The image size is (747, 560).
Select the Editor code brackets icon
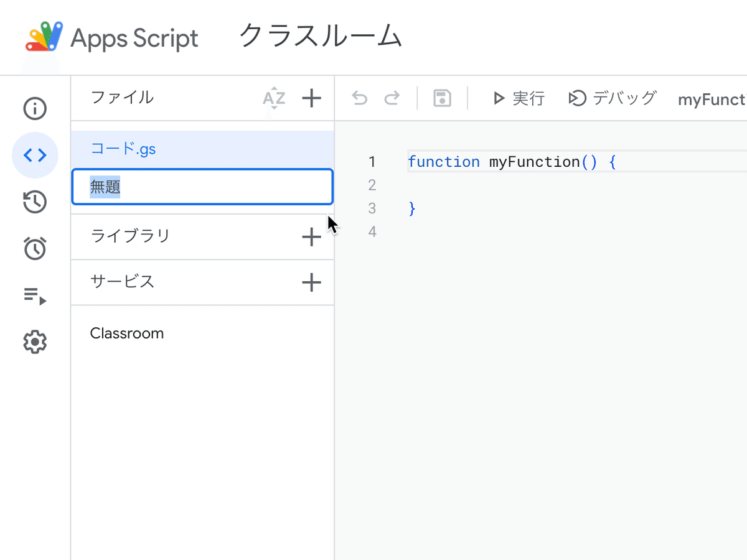(x=35, y=155)
